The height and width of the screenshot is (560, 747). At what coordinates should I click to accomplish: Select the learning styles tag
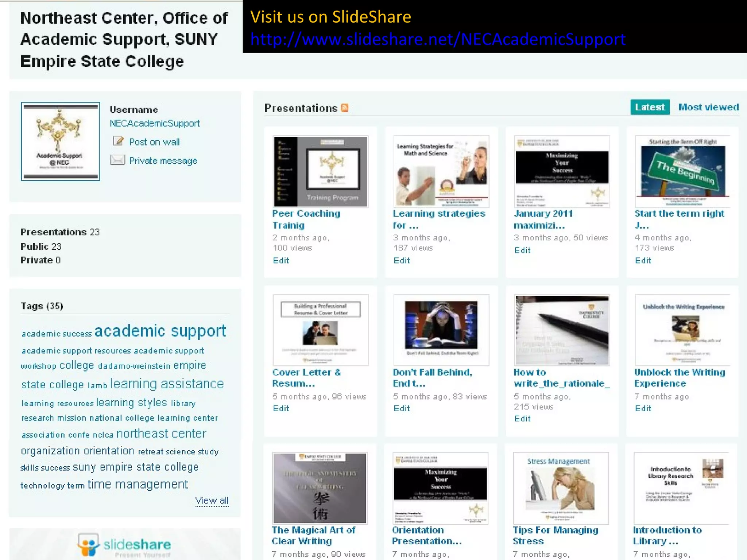[x=132, y=402]
